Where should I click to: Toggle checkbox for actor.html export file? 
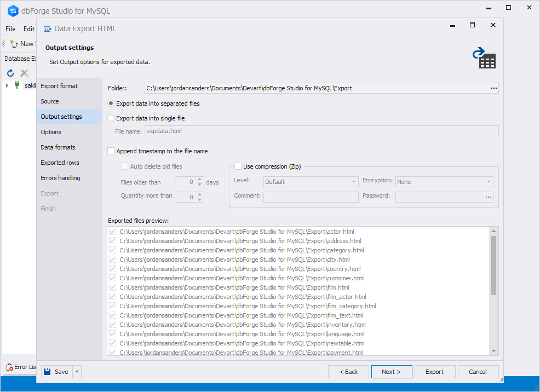coord(112,232)
